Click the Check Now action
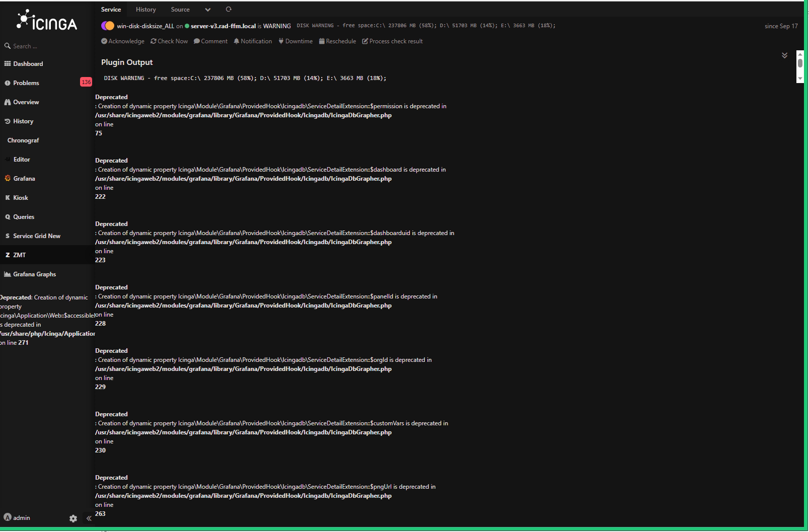809x532 pixels. point(169,41)
